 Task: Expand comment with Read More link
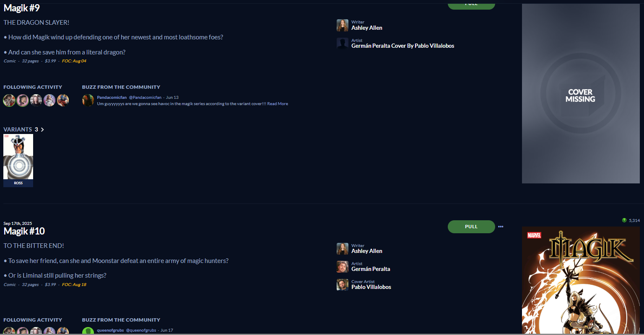coord(278,104)
